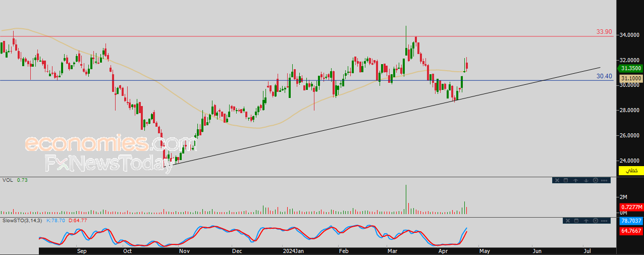Maximize the SlowSTO indicator panel
Viewport: 644px width, 255px height.
576,221
